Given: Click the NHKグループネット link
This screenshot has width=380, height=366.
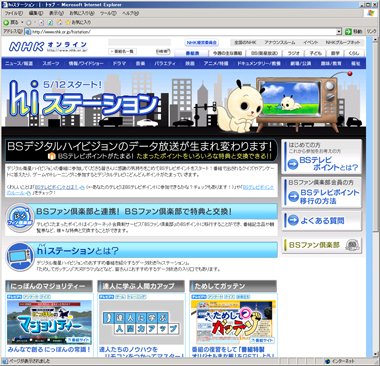Looking at the screenshot, I should 343,43.
